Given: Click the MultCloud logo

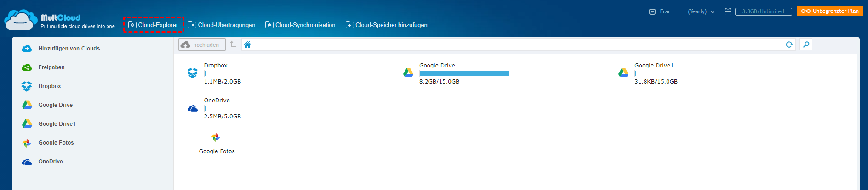Looking at the screenshot, I should coord(59,21).
